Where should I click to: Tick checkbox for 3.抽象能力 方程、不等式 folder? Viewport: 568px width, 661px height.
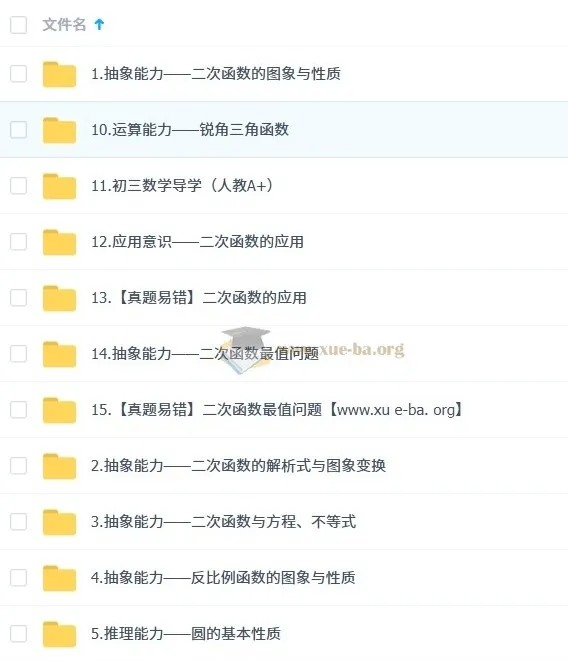click(19, 521)
